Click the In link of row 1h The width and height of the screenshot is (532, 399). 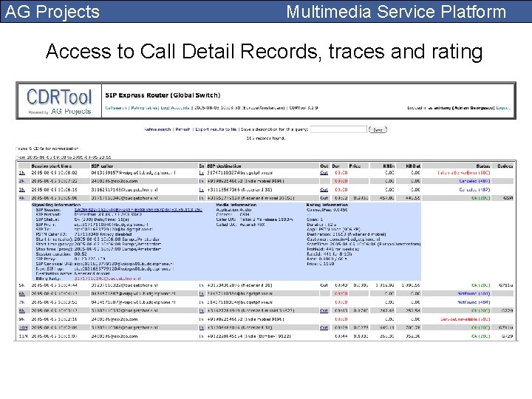point(201,173)
